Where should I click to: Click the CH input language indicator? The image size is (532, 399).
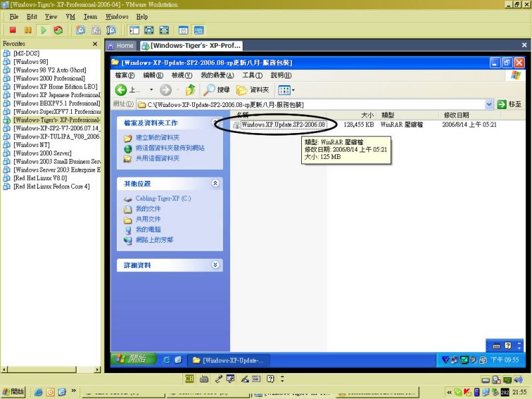click(x=190, y=378)
